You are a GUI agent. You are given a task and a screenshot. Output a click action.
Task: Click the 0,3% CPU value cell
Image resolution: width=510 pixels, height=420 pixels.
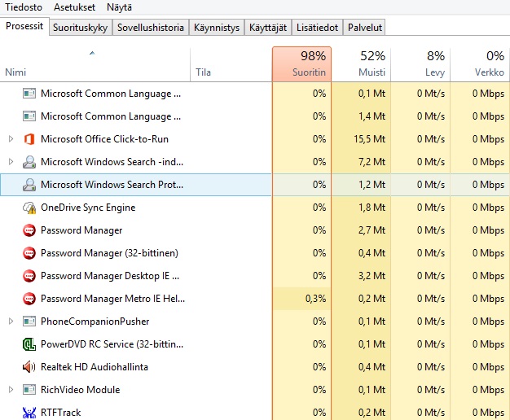(x=301, y=299)
